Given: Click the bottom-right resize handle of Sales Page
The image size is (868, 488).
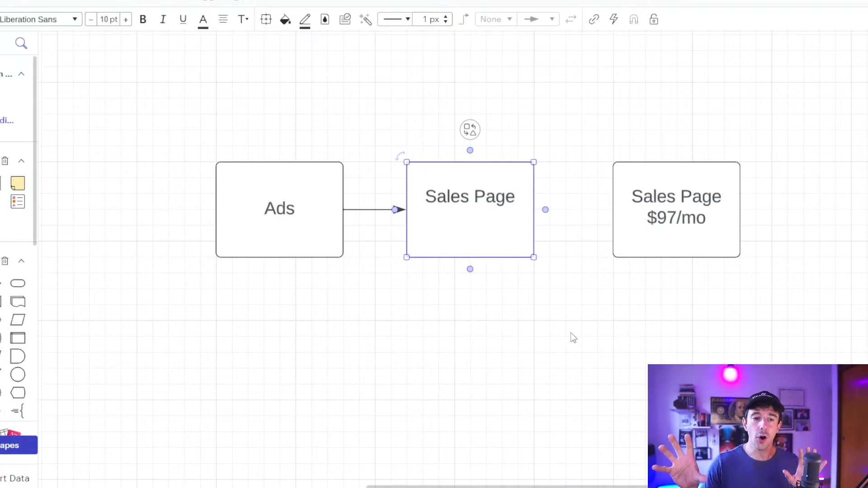Looking at the screenshot, I should (534, 257).
